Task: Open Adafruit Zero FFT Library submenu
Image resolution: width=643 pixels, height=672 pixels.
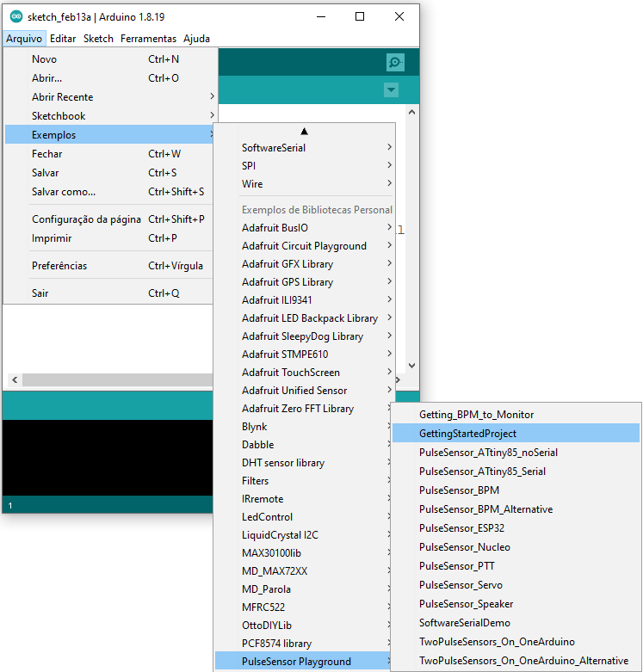Action: (x=303, y=409)
